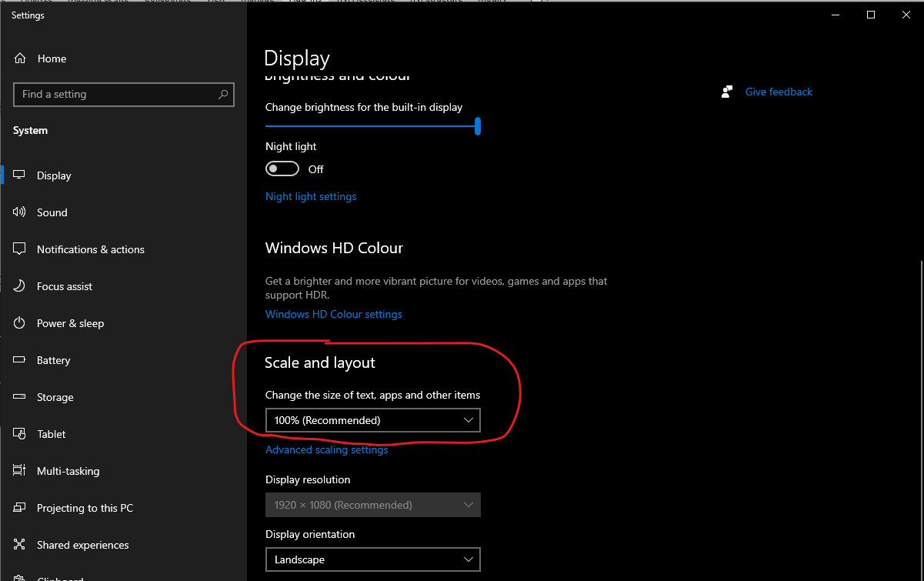Click the Battery icon in sidebar

(20, 360)
